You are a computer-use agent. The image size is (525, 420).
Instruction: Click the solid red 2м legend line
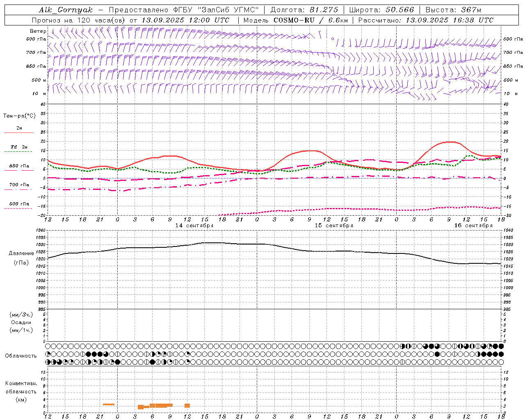[x=19, y=132]
